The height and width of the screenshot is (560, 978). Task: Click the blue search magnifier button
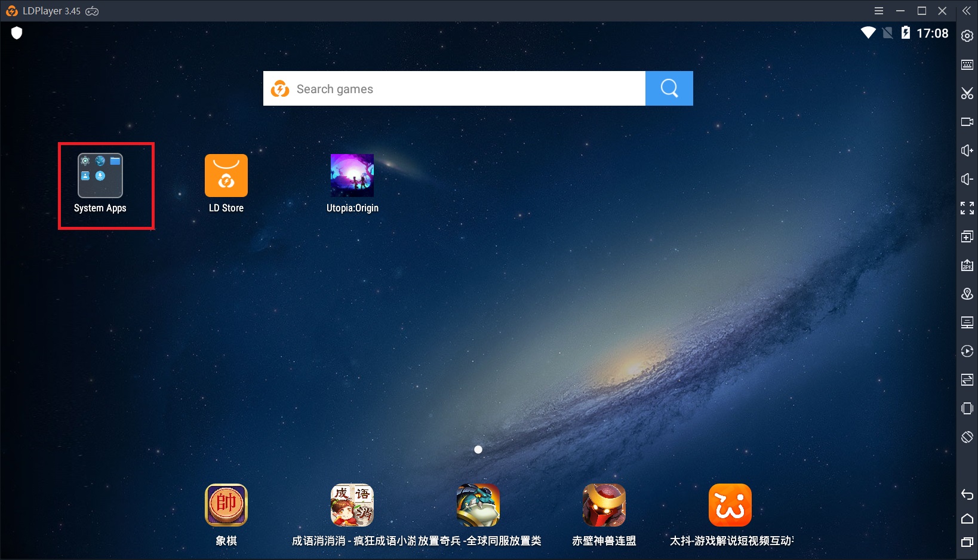point(669,88)
